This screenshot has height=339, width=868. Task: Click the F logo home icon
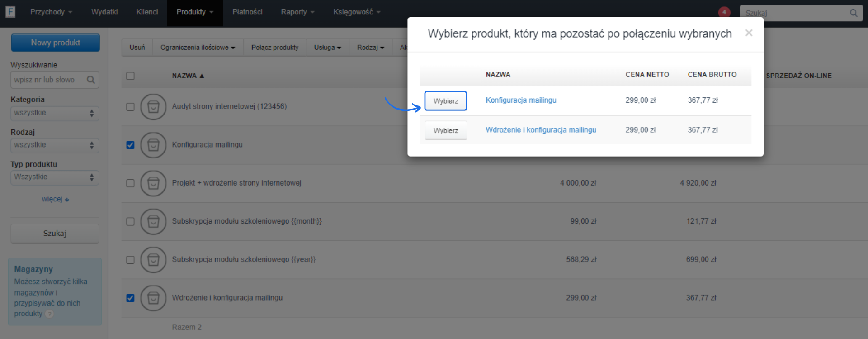pyautogui.click(x=10, y=12)
